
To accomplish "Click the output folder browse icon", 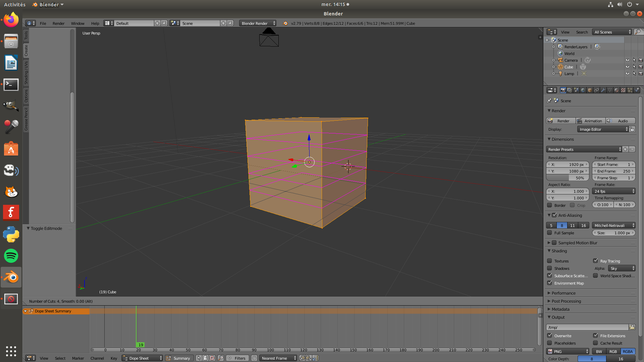I will 632,327.
